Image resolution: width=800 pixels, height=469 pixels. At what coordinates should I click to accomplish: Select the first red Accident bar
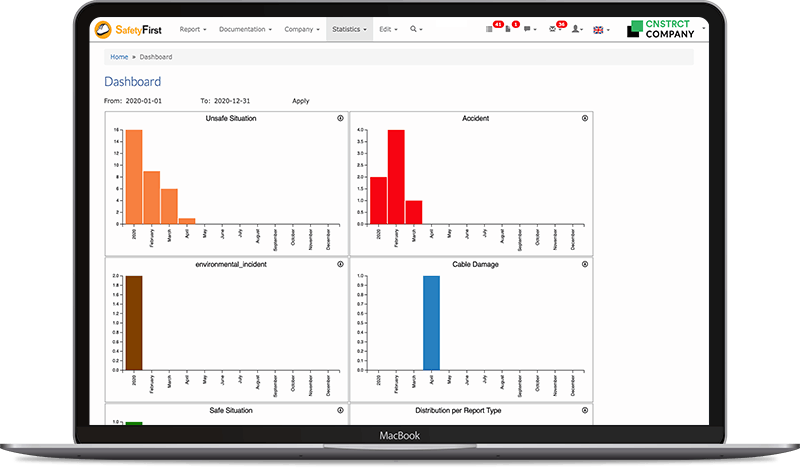[378, 200]
